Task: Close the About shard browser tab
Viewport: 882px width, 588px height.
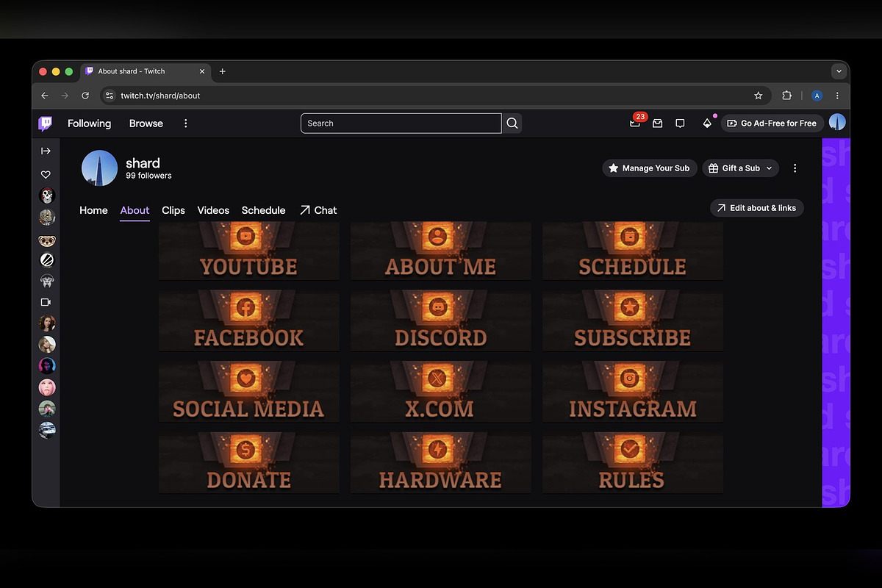Action: click(202, 71)
